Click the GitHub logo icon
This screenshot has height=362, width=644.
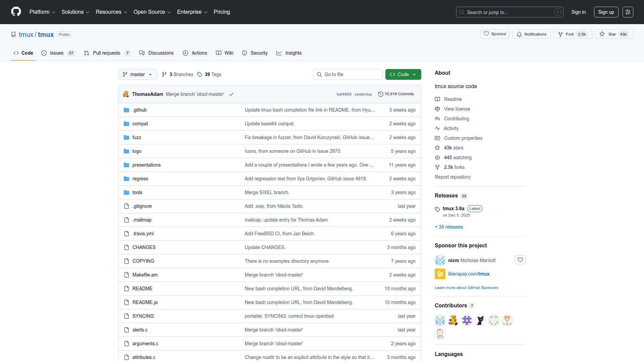pos(16,12)
